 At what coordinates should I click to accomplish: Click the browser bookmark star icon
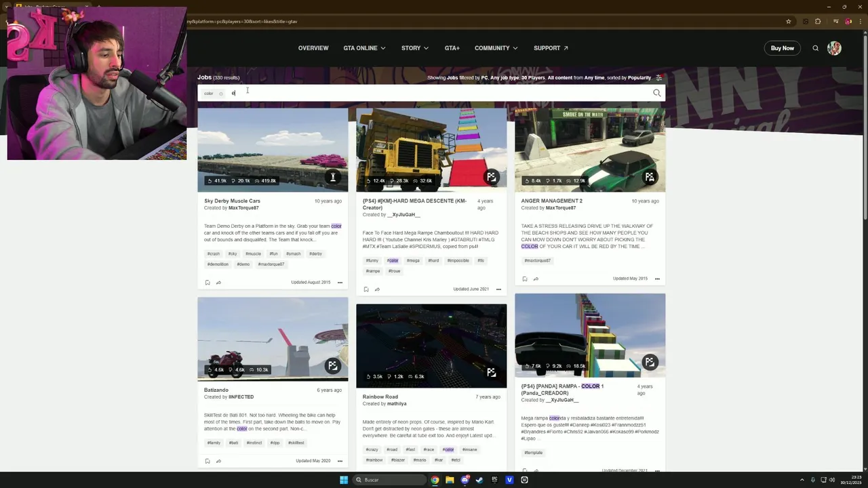point(788,22)
